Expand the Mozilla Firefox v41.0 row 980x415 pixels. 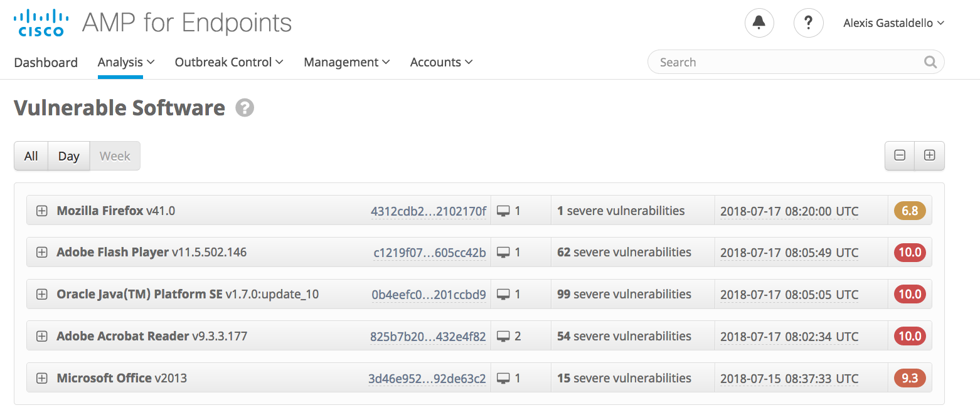tap(42, 211)
